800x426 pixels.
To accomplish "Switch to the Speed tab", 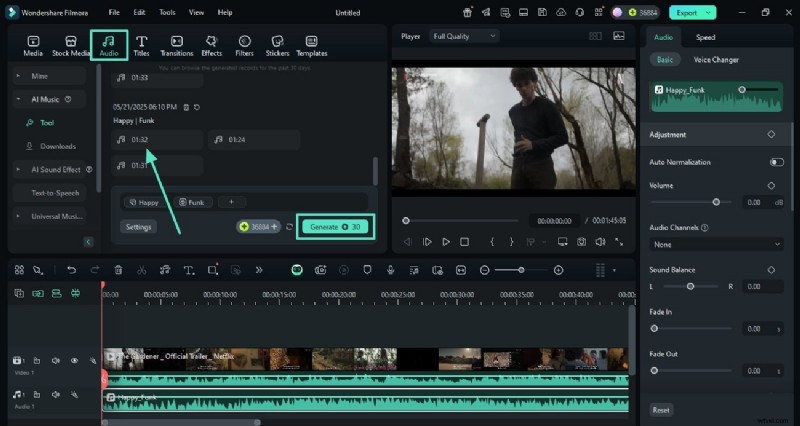I will point(705,37).
